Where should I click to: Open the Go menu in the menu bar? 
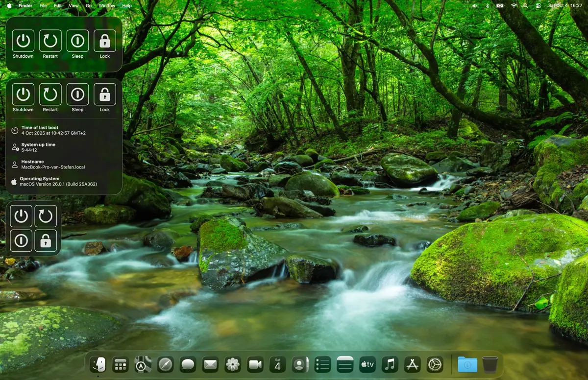(89, 5)
